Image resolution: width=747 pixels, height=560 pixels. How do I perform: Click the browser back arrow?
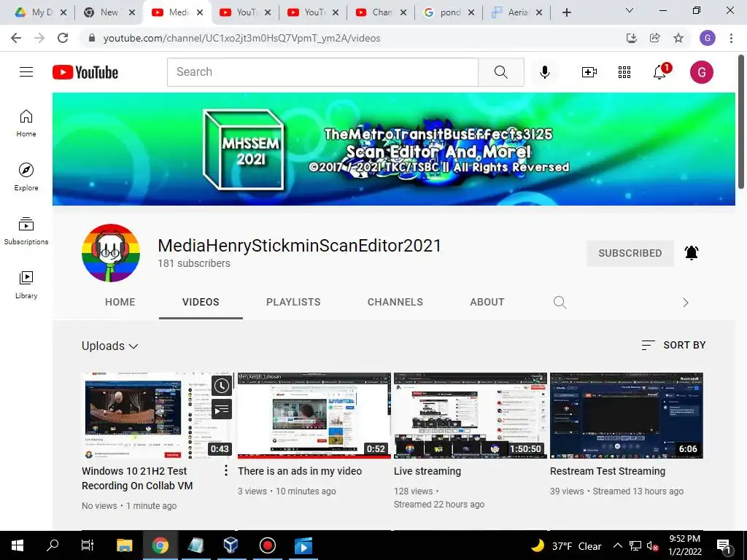[16, 38]
